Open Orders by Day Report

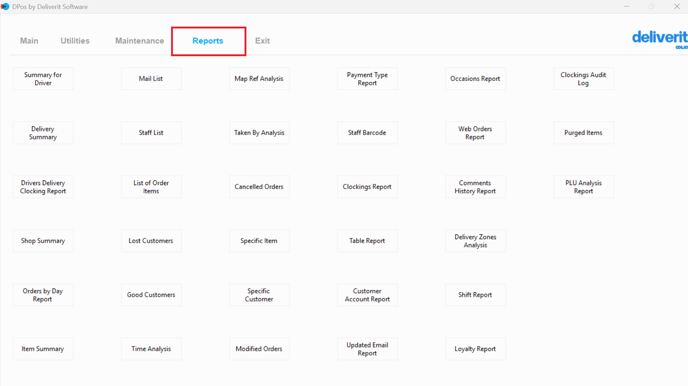43,294
